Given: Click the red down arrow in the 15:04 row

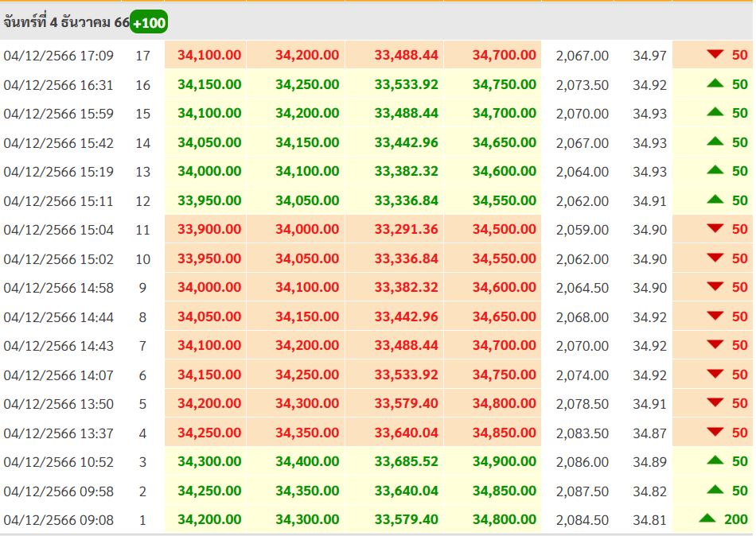Looking at the screenshot, I should pyautogui.click(x=715, y=229).
